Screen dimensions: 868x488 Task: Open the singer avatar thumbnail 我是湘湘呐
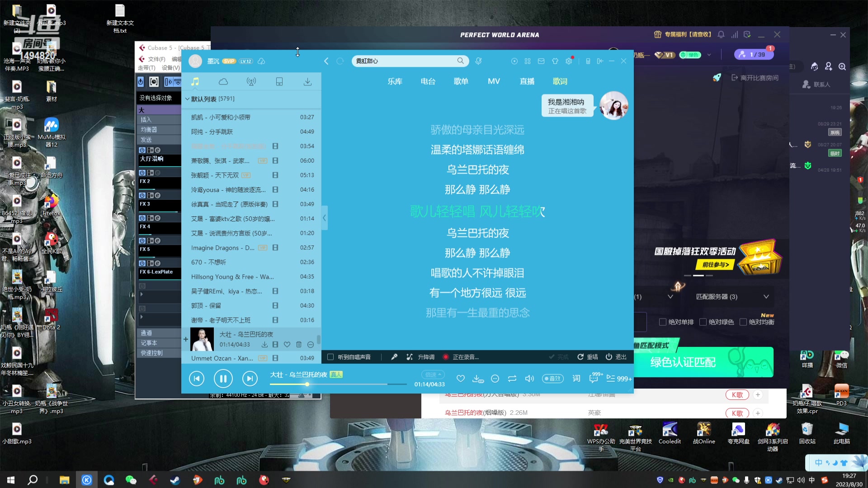pos(614,106)
